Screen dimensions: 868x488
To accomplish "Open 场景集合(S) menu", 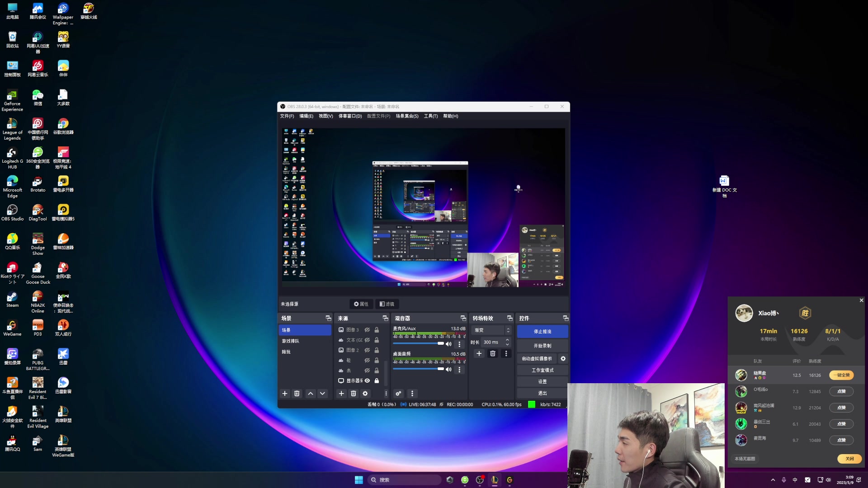I will (407, 116).
